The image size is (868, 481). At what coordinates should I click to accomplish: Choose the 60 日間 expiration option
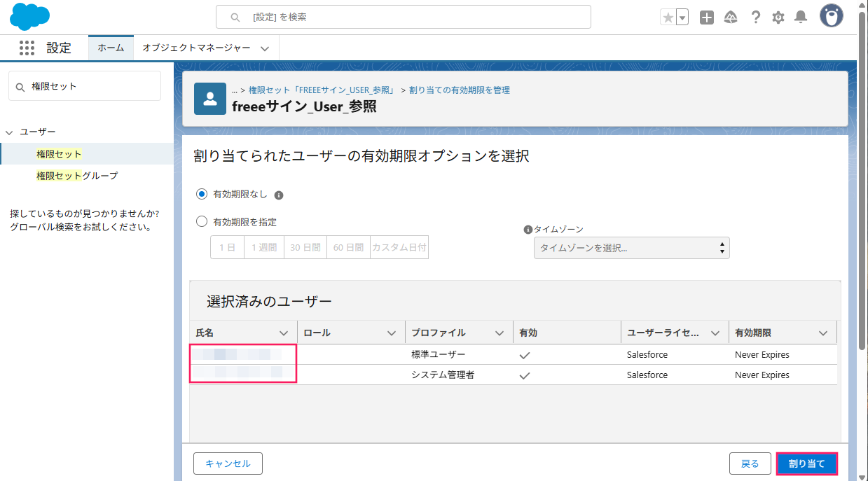pyautogui.click(x=348, y=247)
